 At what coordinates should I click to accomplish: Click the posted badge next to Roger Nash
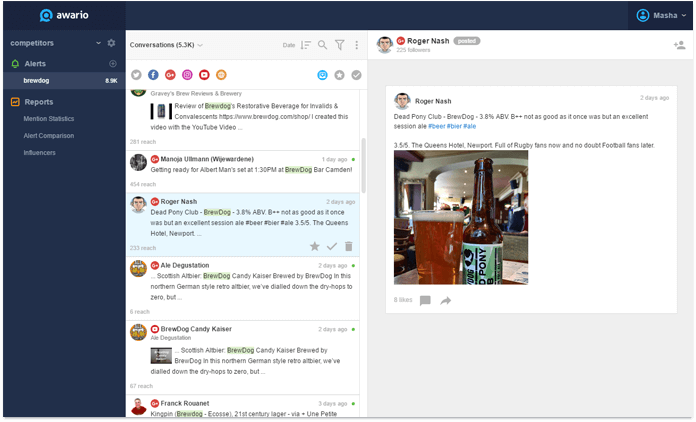(467, 41)
